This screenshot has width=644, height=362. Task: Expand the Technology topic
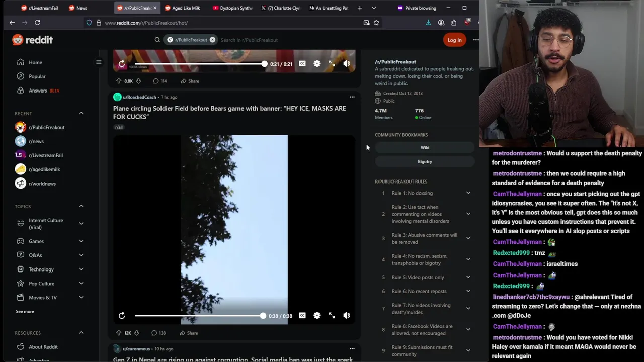pyautogui.click(x=81, y=269)
